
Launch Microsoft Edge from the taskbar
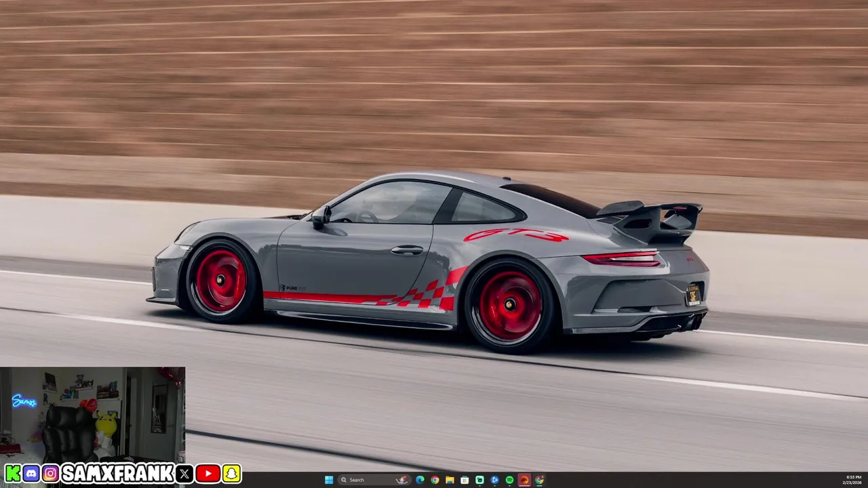pyautogui.click(x=420, y=480)
